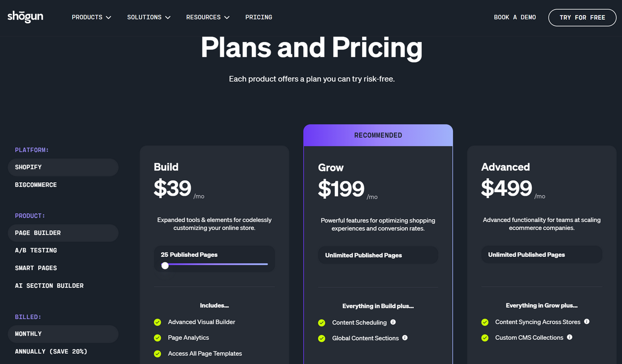
Task: Open the Pricing page from the navbar
Action: click(259, 17)
